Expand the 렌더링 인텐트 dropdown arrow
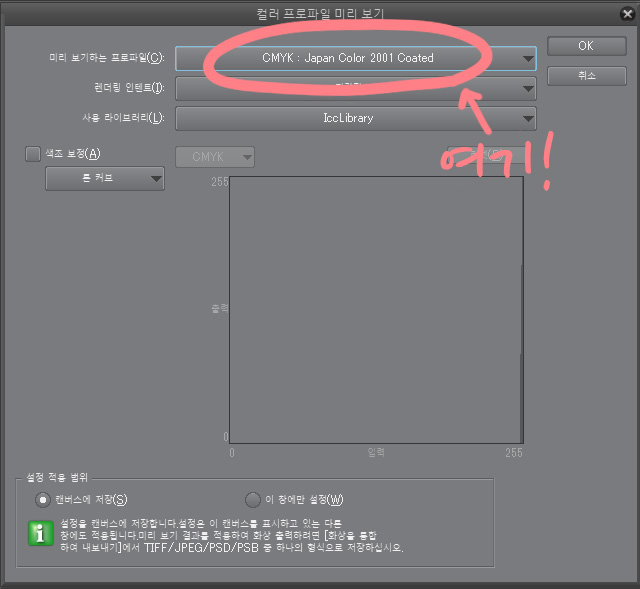 [x=528, y=89]
